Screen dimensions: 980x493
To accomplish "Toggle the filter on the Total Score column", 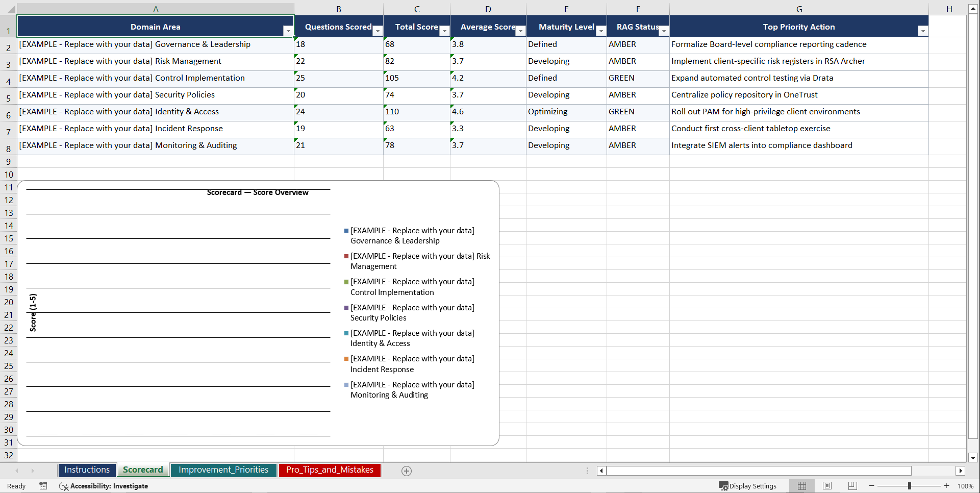I will (444, 31).
